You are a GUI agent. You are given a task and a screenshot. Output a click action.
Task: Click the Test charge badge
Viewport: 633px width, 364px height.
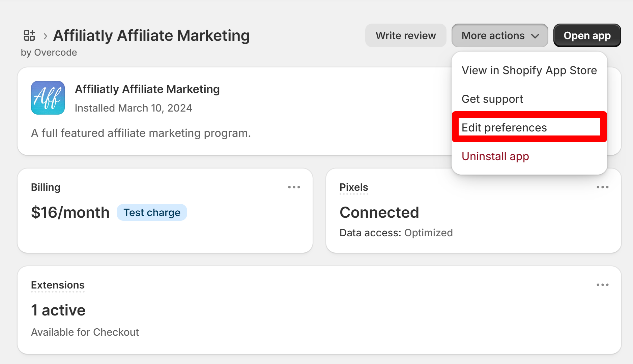(152, 212)
